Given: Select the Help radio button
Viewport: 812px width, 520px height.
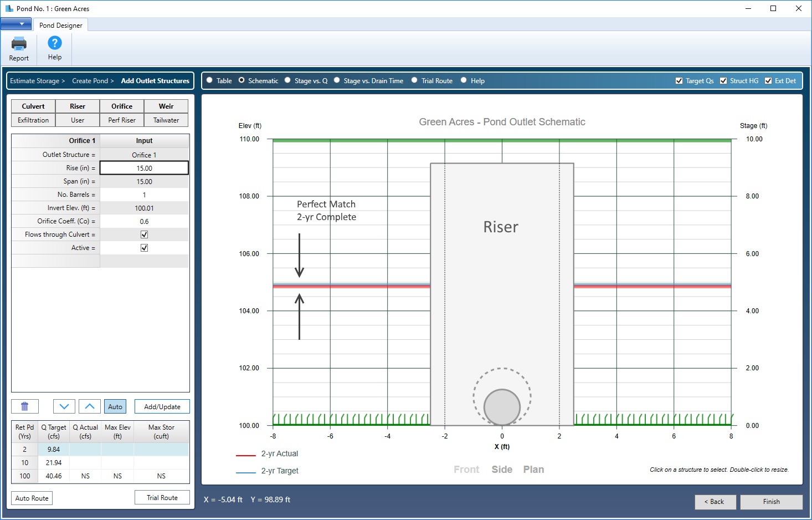Looking at the screenshot, I should (x=464, y=80).
